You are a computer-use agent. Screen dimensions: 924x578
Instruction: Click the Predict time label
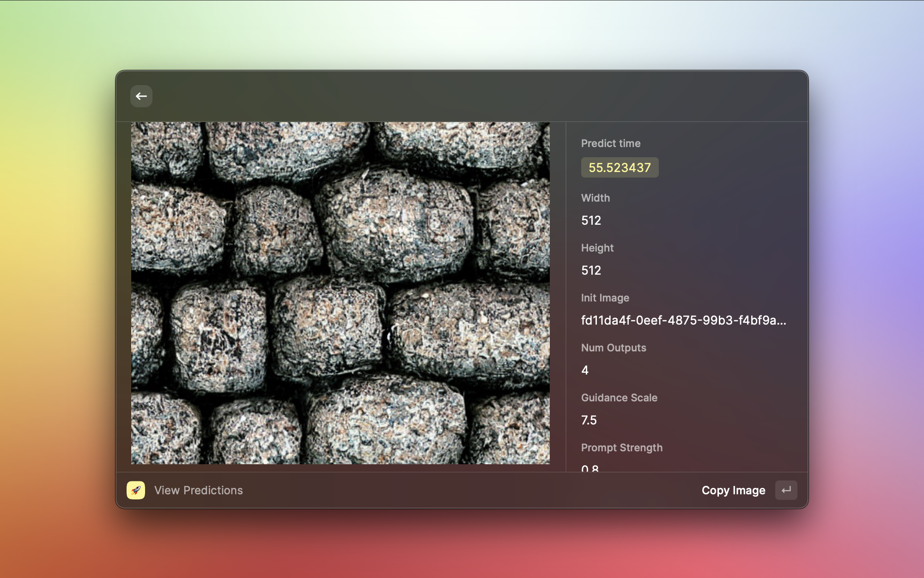(x=610, y=143)
